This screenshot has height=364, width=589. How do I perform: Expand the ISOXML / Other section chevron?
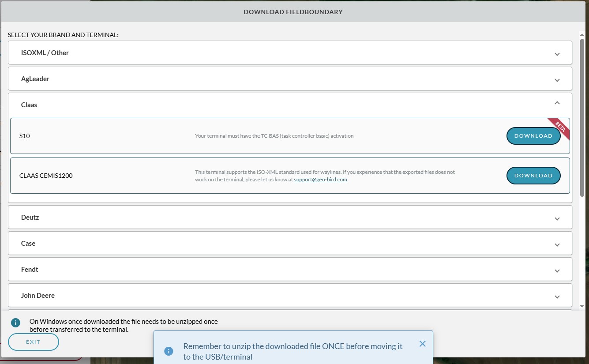coord(557,54)
